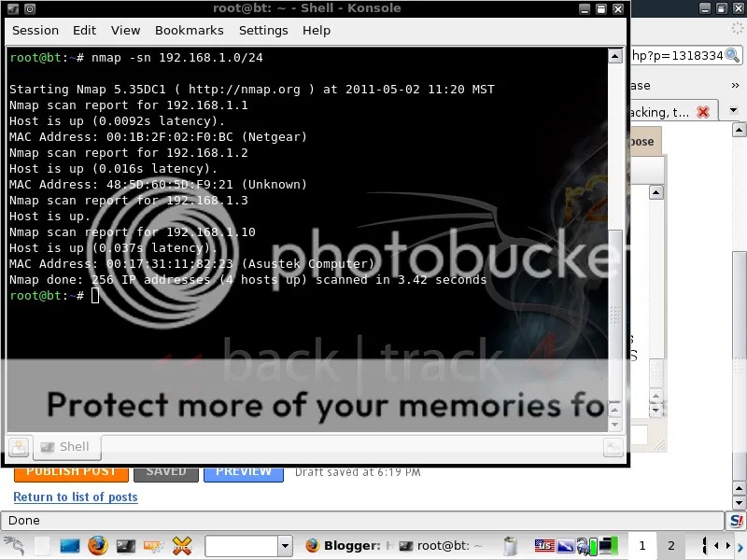Open the Edit menu in Konsole
Screen dimensions: 747x560
click(84, 31)
